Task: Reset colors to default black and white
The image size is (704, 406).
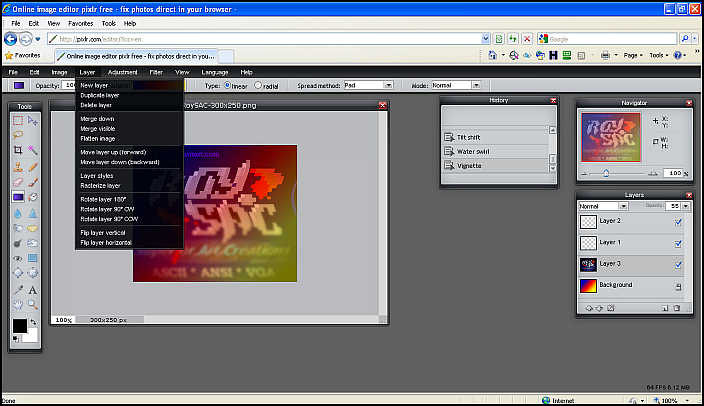Action: coord(16,339)
